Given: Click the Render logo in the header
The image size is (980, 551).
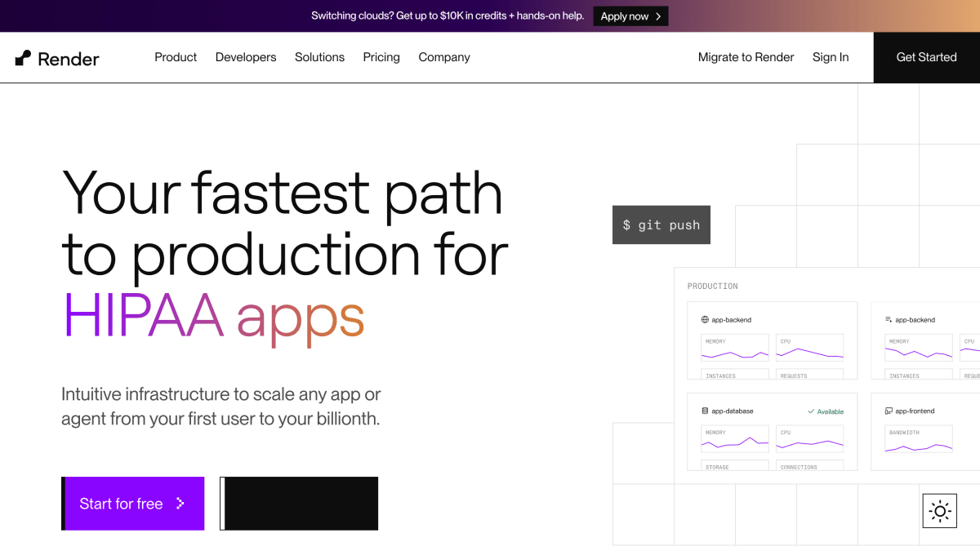Looking at the screenshot, I should pyautogui.click(x=57, y=58).
